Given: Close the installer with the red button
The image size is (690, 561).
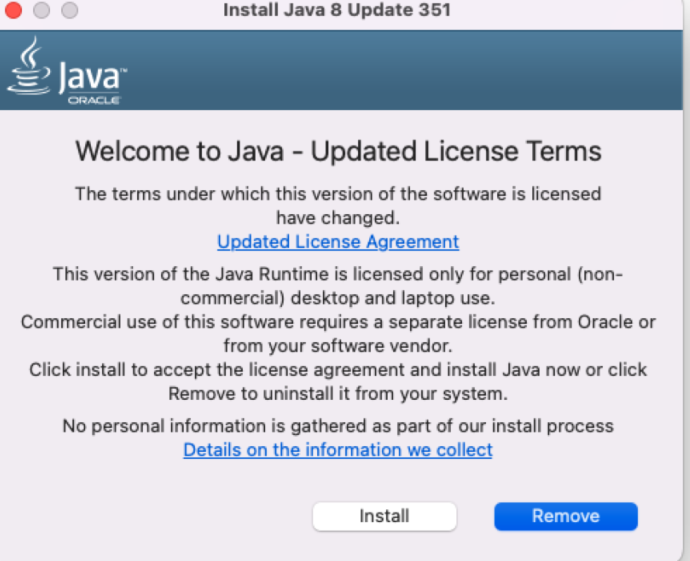Looking at the screenshot, I should (x=14, y=11).
